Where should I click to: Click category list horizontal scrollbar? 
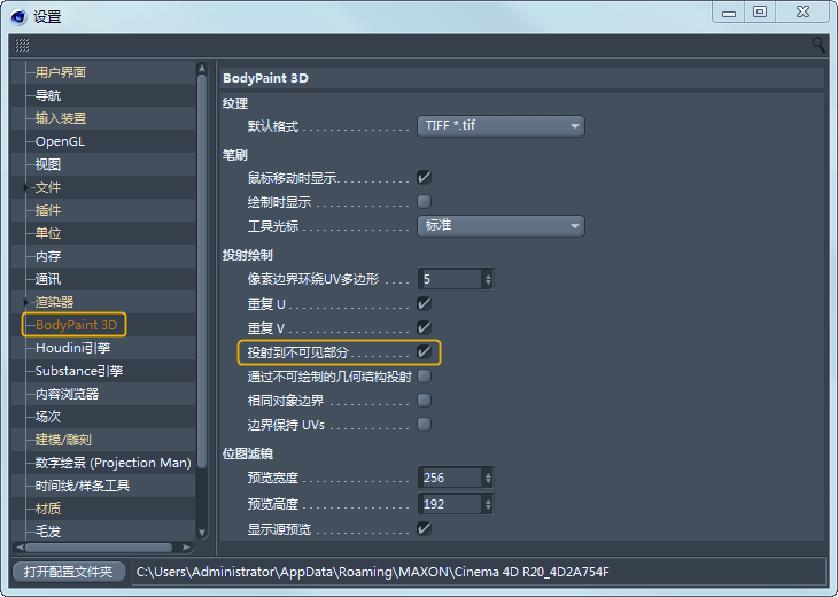(x=99, y=547)
